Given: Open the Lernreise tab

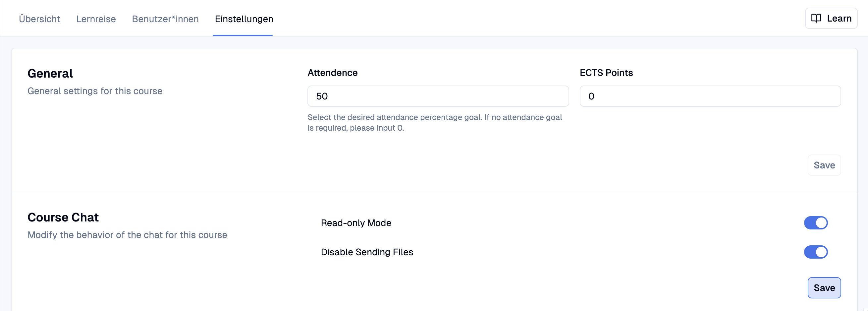Looking at the screenshot, I should (96, 19).
